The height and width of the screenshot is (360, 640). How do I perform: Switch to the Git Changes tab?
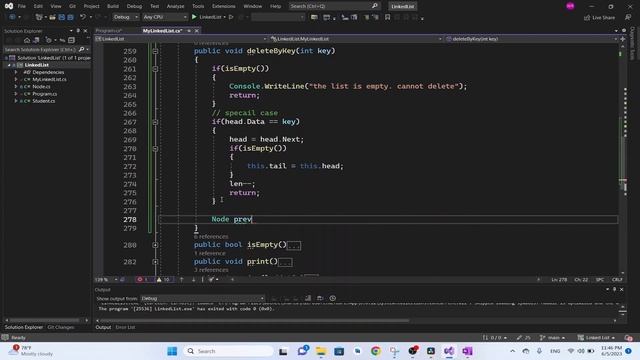(x=61, y=327)
